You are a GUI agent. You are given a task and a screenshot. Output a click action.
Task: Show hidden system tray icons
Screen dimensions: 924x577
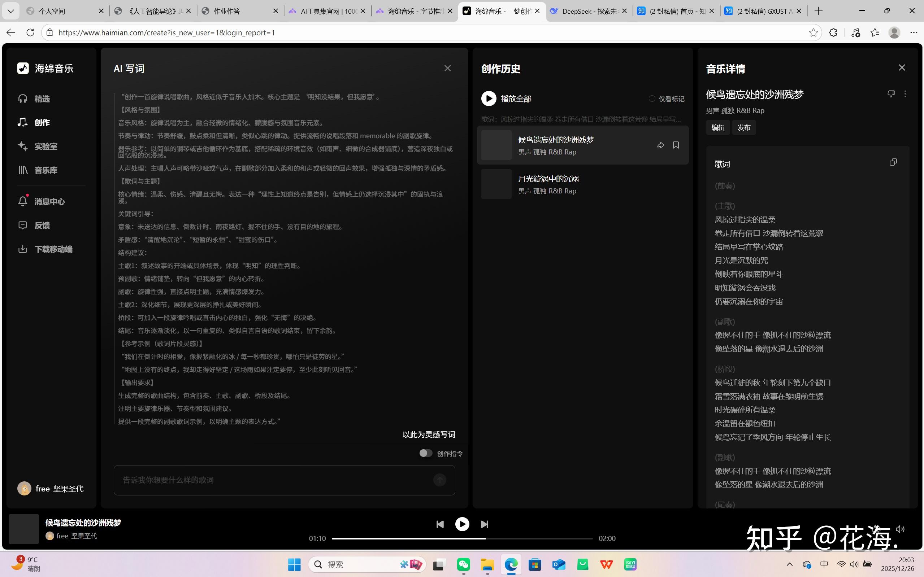pyautogui.click(x=790, y=564)
